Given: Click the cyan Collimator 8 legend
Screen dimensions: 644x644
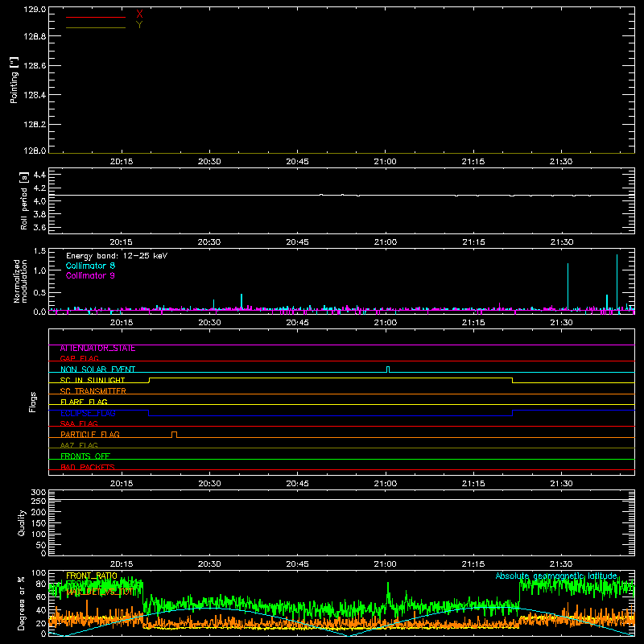Looking at the screenshot, I should (90, 266).
